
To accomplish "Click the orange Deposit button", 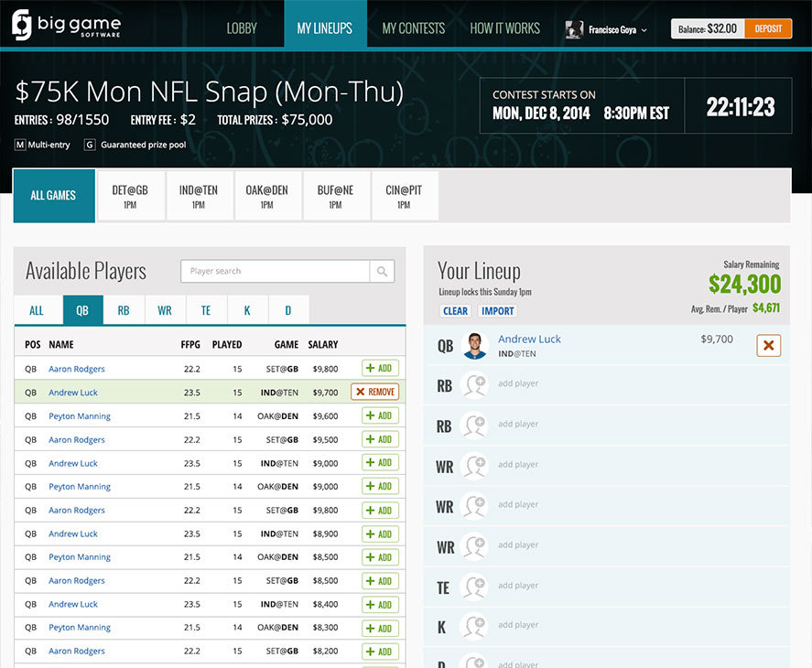I will (x=768, y=28).
